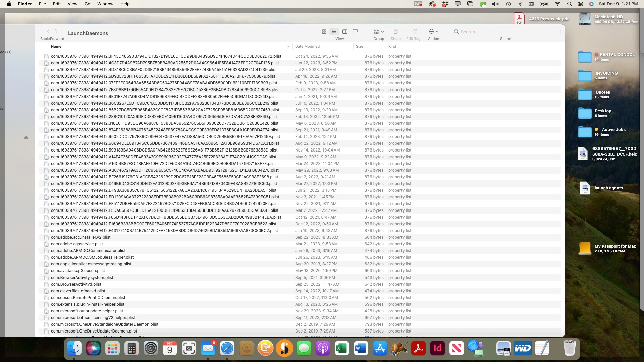
Task: Go back using the Back arrow
Action: pos(48,32)
